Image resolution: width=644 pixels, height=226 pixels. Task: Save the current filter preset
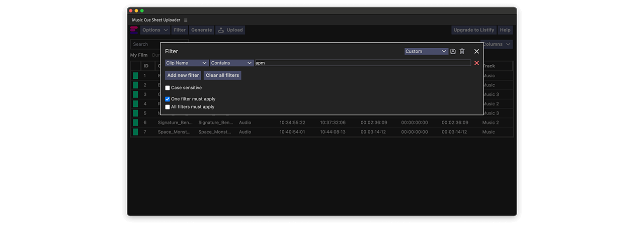[x=453, y=51]
